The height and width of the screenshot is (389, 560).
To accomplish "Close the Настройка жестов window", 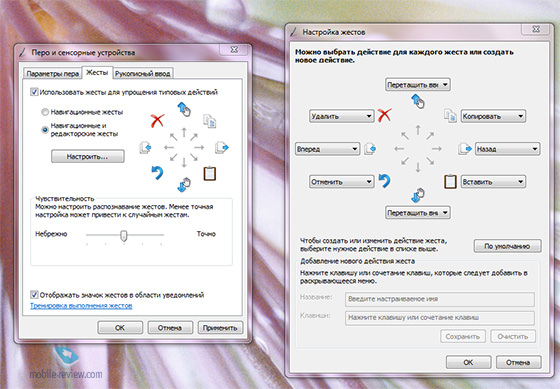I will click(x=535, y=29).
